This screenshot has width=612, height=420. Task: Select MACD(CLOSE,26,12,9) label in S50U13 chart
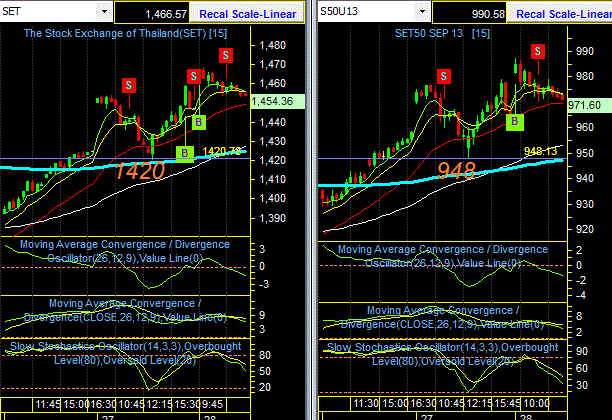443,317
